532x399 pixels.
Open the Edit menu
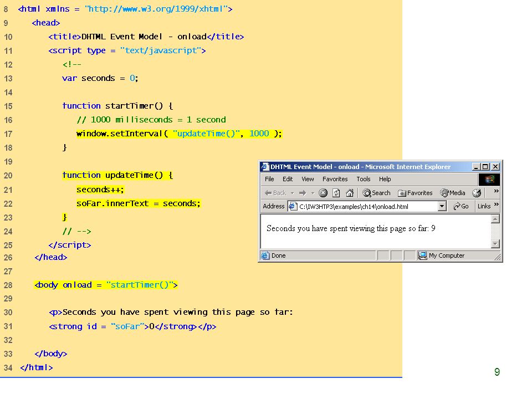[288, 179]
